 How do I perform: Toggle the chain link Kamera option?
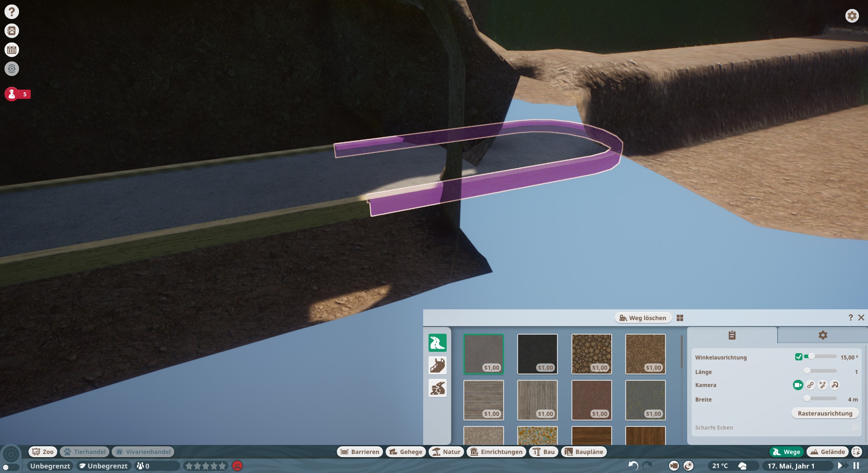811,385
